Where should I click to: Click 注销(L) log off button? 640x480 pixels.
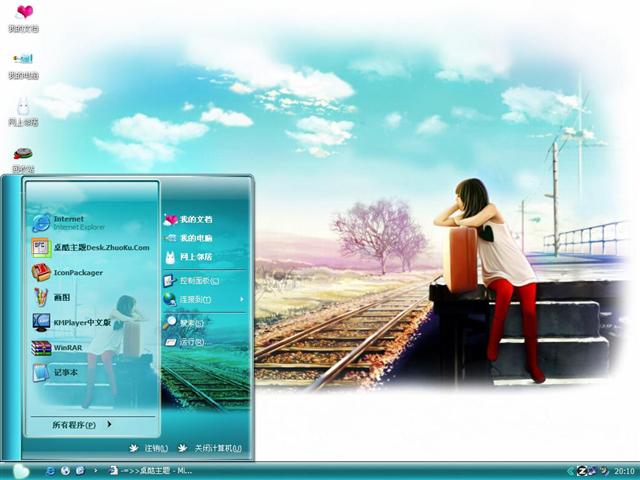(149, 448)
